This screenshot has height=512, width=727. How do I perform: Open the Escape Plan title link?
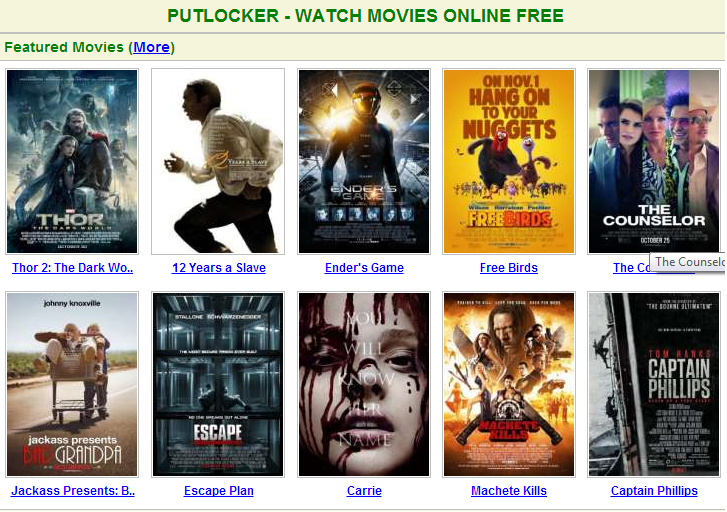[x=219, y=491]
